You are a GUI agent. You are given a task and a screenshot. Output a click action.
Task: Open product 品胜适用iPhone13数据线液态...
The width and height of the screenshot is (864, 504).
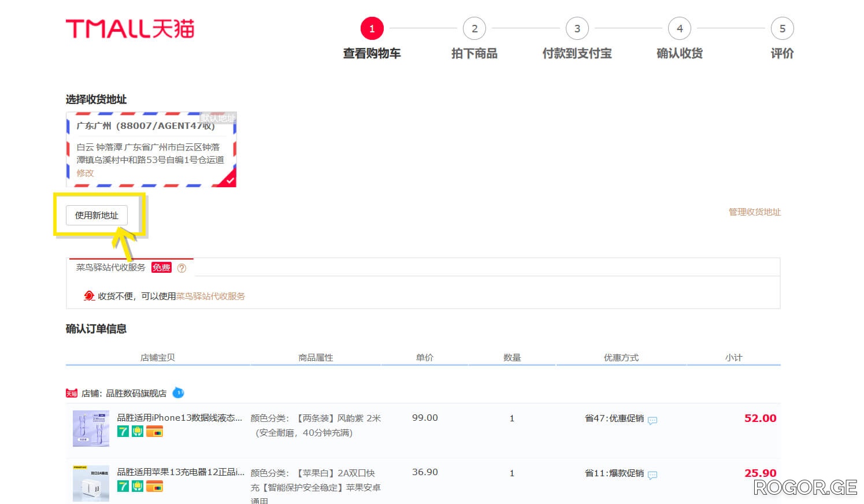click(x=180, y=417)
